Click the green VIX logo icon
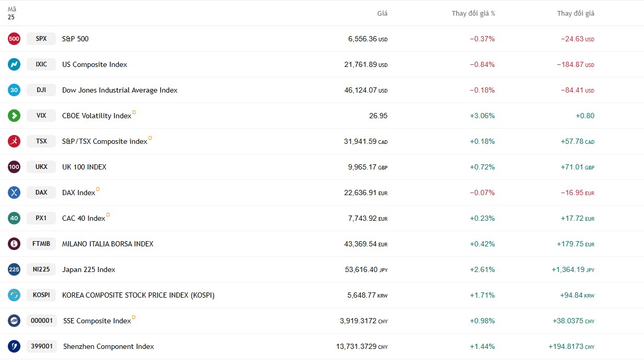 pos(14,116)
